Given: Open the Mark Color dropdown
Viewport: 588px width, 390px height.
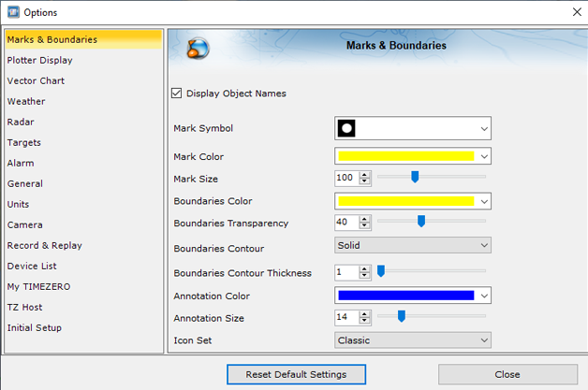Looking at the screenshot, I should click(x=413, y=156).
